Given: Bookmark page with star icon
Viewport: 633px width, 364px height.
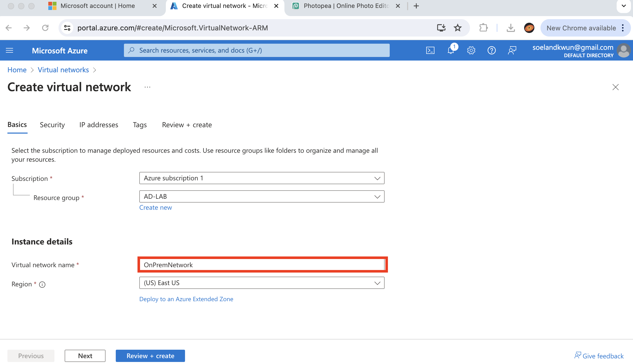Looking at the screenshot, I should tap(457, 28).
